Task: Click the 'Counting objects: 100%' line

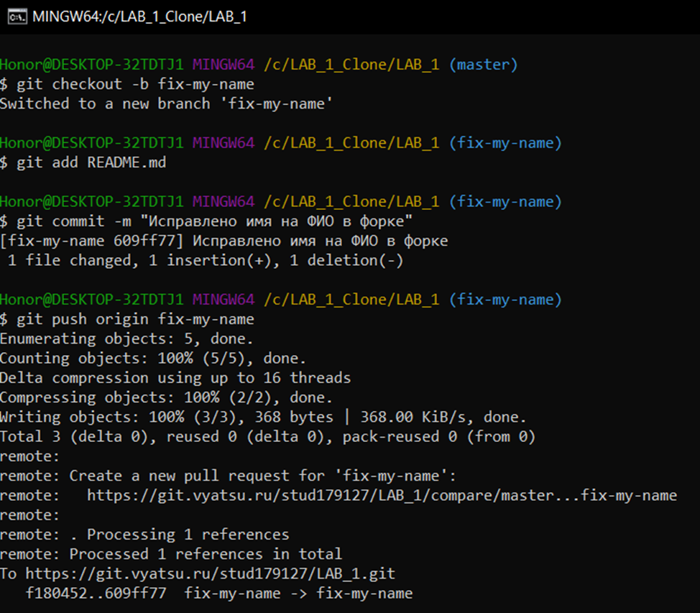Action: 152,358
